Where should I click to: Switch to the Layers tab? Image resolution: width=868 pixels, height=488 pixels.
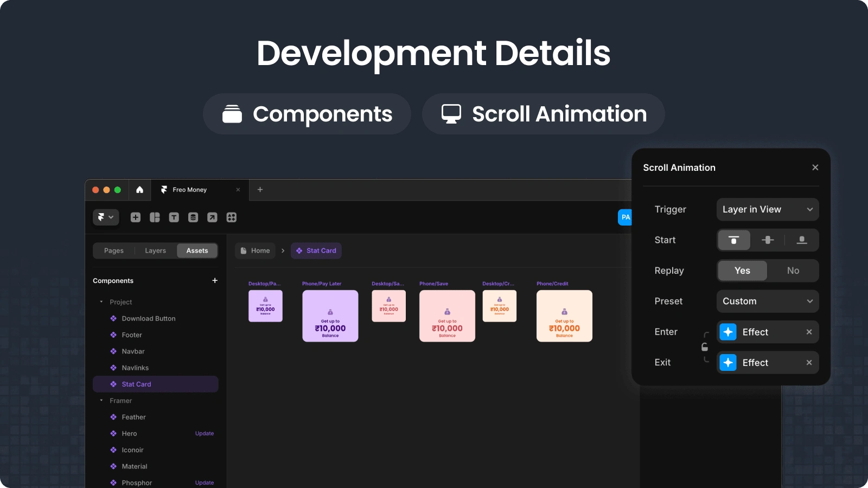click(156, 251)
